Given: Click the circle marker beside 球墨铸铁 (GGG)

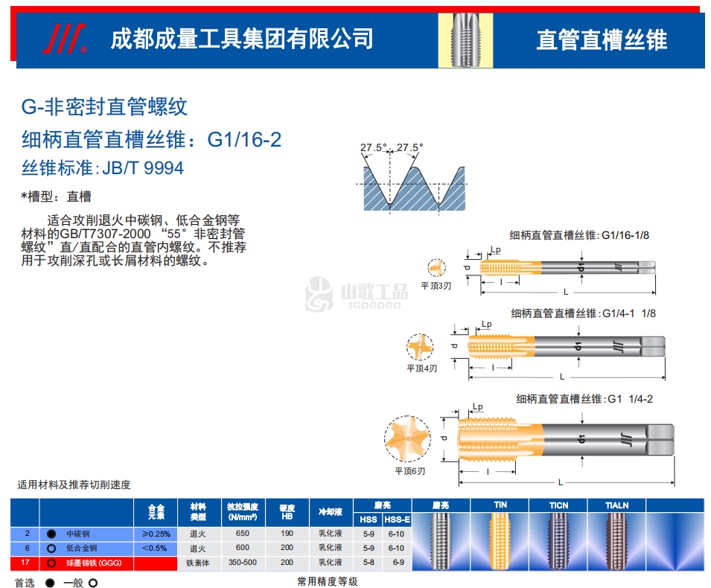Looking at the screenshot, I should point(51,563).
